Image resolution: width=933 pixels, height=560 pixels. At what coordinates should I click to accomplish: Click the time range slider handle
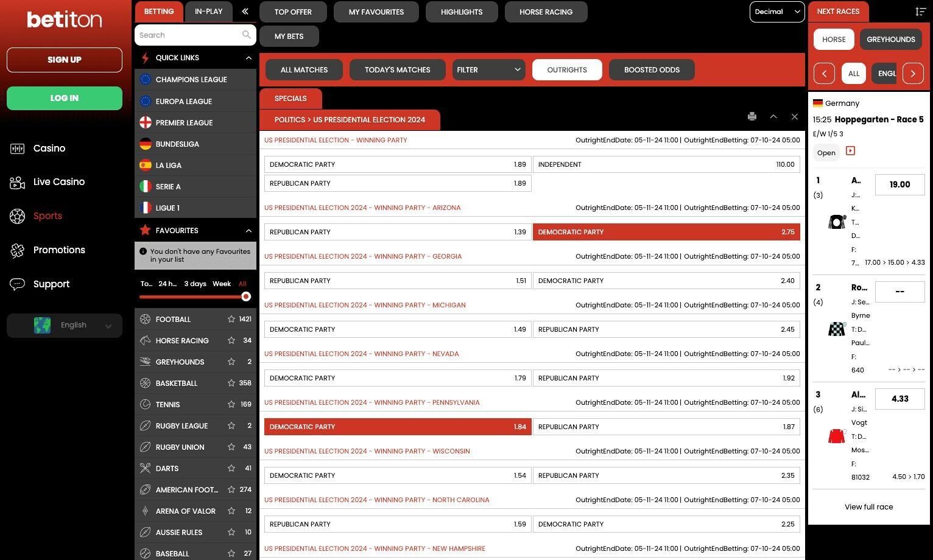tap(245, 296)
